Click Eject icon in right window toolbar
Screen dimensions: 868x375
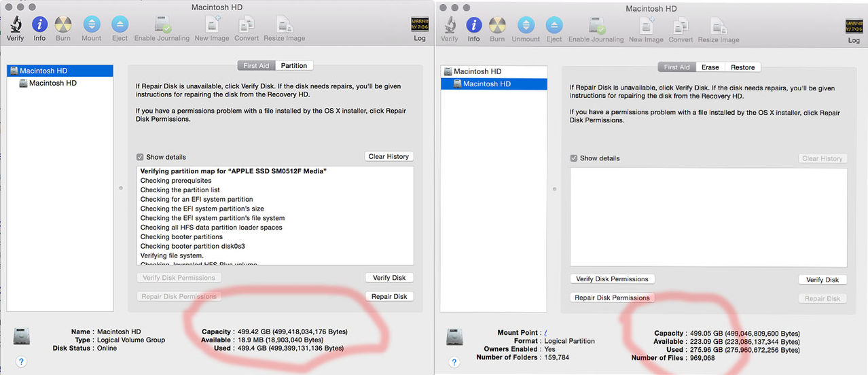tap(554, 25)
